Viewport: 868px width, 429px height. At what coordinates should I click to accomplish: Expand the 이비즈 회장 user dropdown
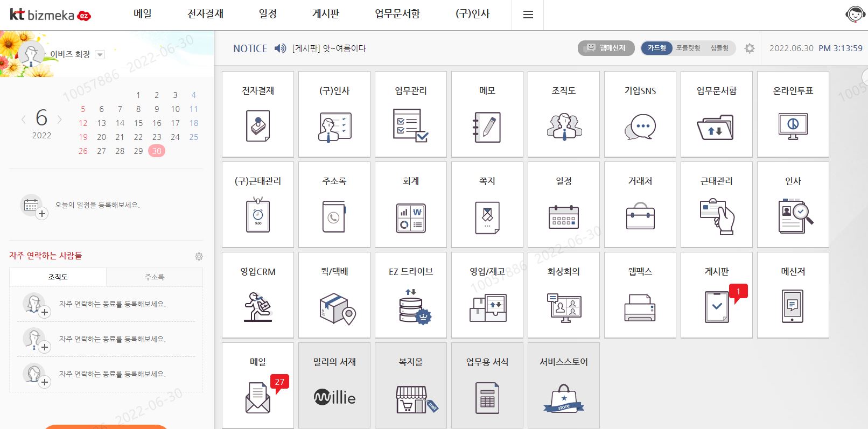click(x=100, y=54)
